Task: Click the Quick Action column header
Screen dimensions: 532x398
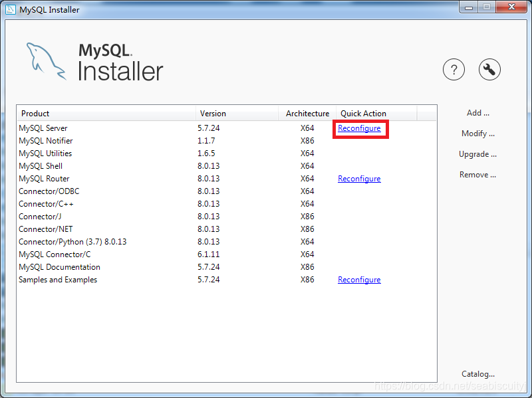Action: (x=363, y=113)
